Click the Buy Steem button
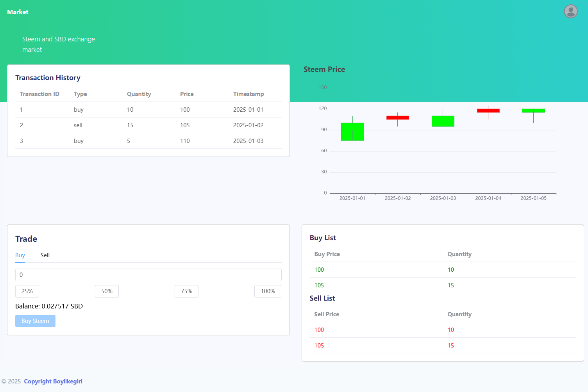 (35, 321)
